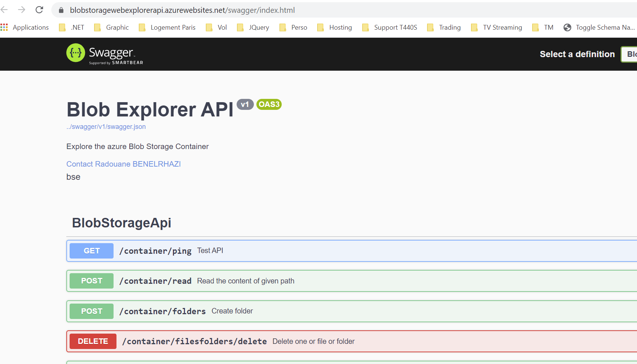Open the swagger.json specification link
The width and height of the screenshot is (637, 364).
click(106, 126)
